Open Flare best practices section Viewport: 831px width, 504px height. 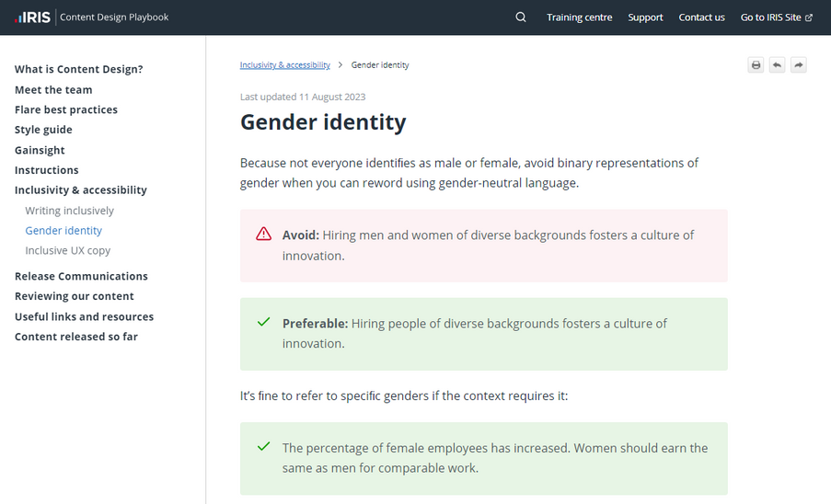(x=66, y=109)
